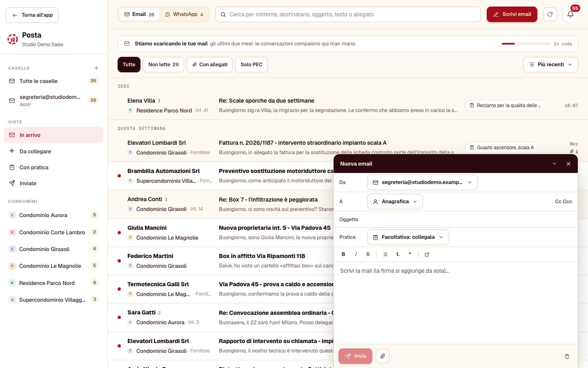The image size is (588, 368).
Task: Open the Più recenti sort dropdown
Action: [x=550, y=65]
